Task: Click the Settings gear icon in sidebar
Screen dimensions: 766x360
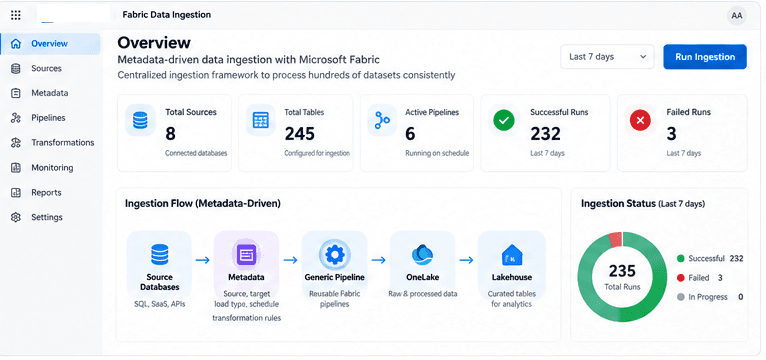Action: pyautogui.click(x=16, y=217)
